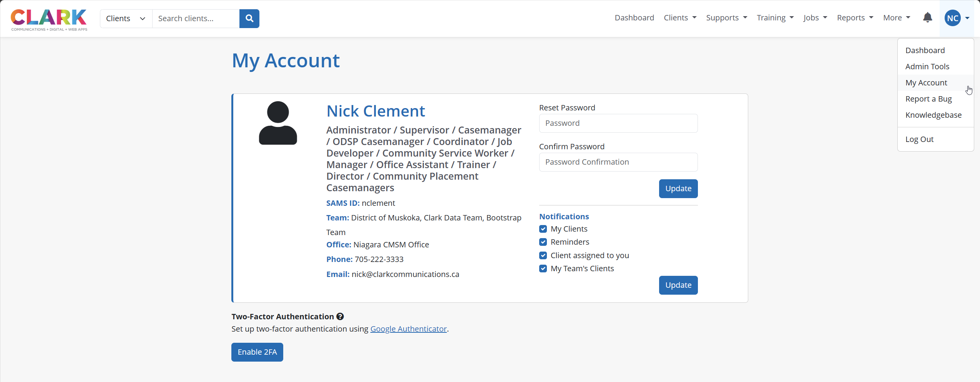Viewport: 980px width, 382px height.
Task: Click the Enable 2FA button
Action: coord(257,352)
